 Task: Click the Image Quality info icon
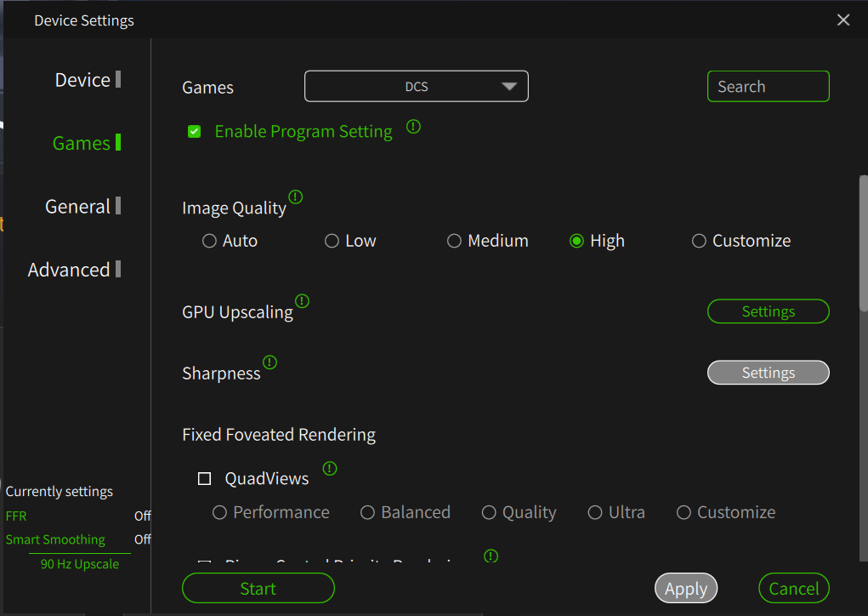pyautogui.click(x=295, y=197)
